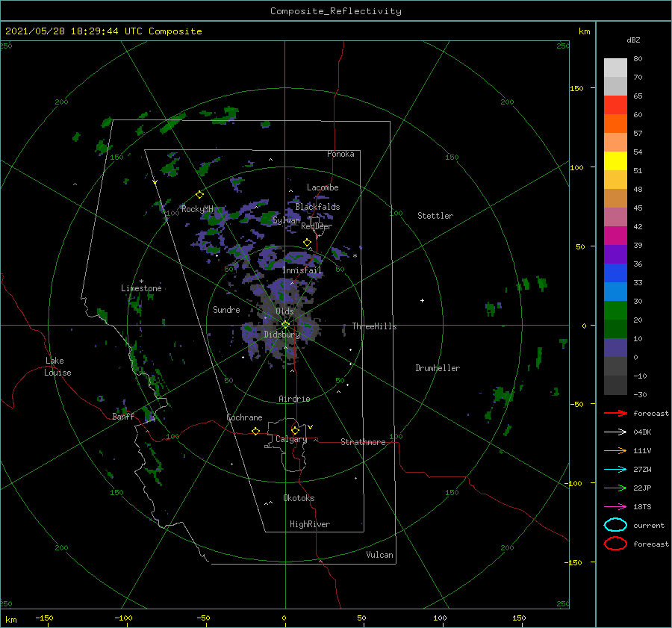Click the dBZ legend heading

(633, 40)
